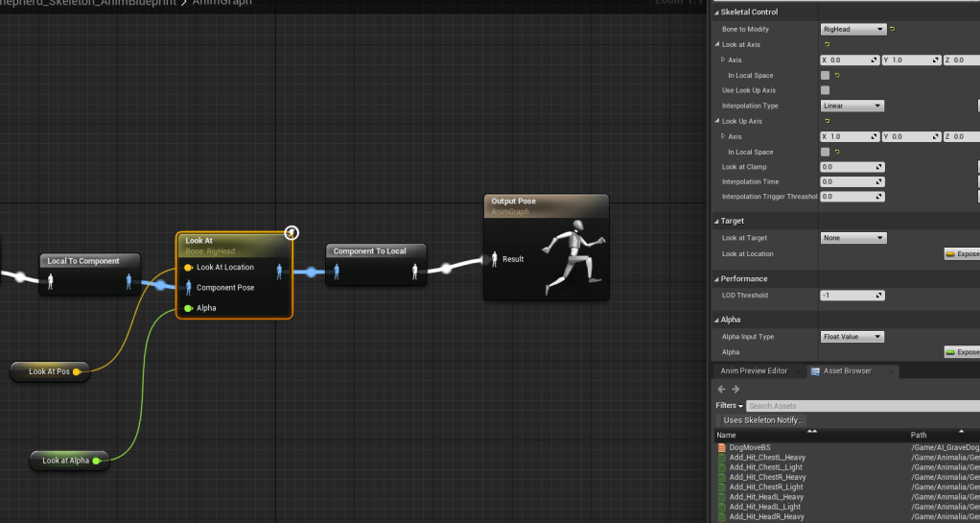Click the yellow Look At Location input pin
Viewport: 980px width, 523px height.
point(188,267)
